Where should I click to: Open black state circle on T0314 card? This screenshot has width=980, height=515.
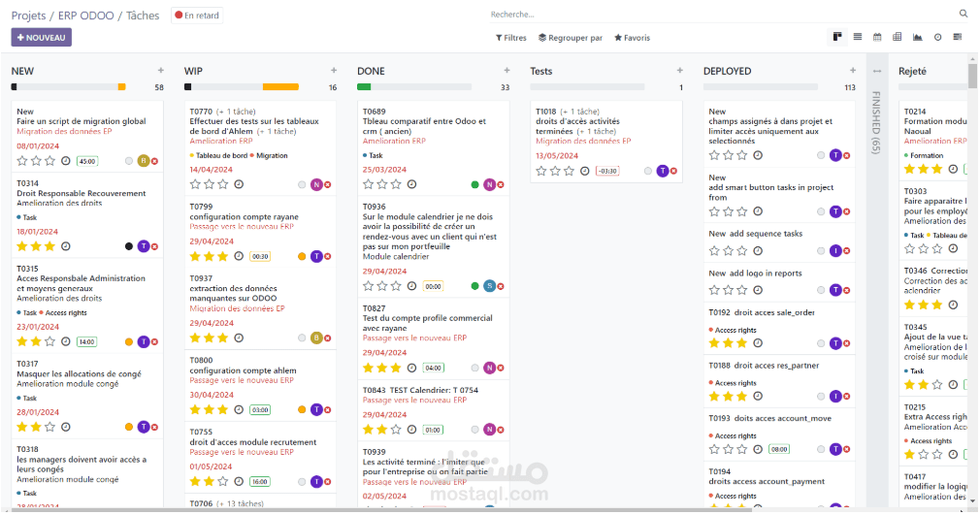click(x=129, y=246)
